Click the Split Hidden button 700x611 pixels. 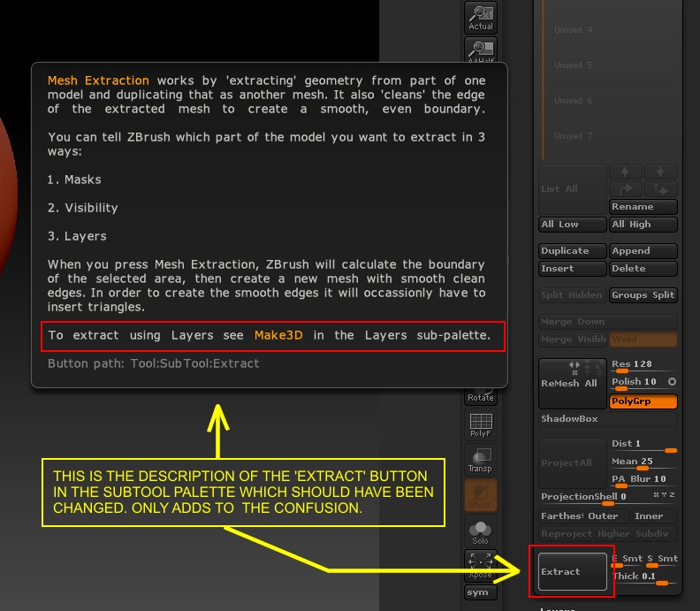[x=573, y=295]
